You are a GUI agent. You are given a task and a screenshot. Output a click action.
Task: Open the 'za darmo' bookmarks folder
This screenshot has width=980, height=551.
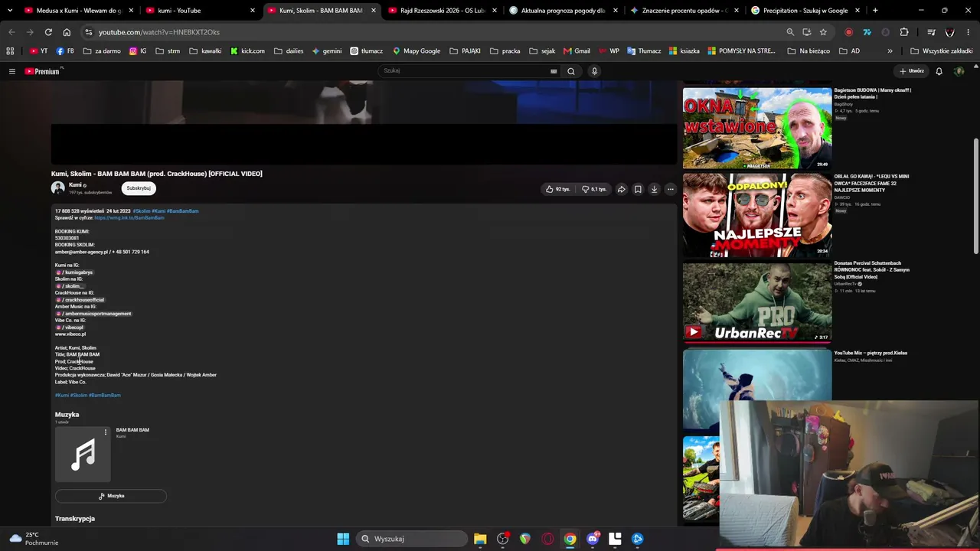pos(101,51)
